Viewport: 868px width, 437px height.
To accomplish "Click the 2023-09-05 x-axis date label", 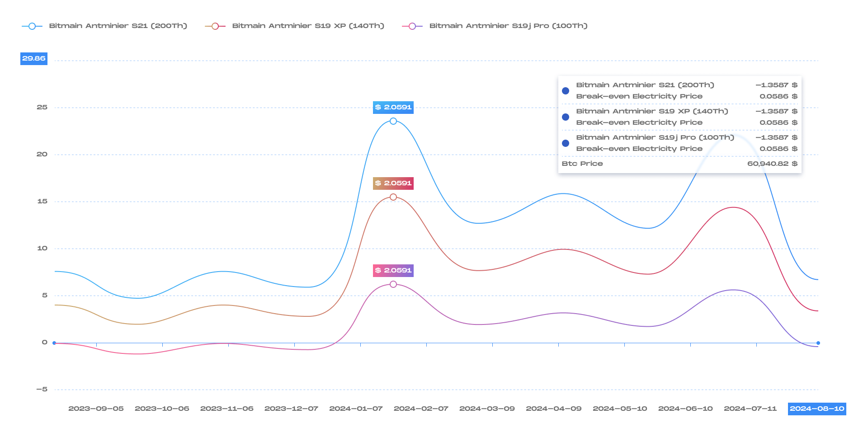I will click(x=96, y=409).
